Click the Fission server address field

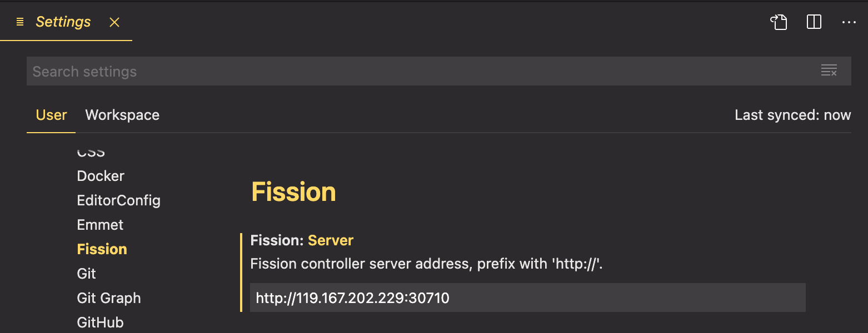(x=527, y=298)
